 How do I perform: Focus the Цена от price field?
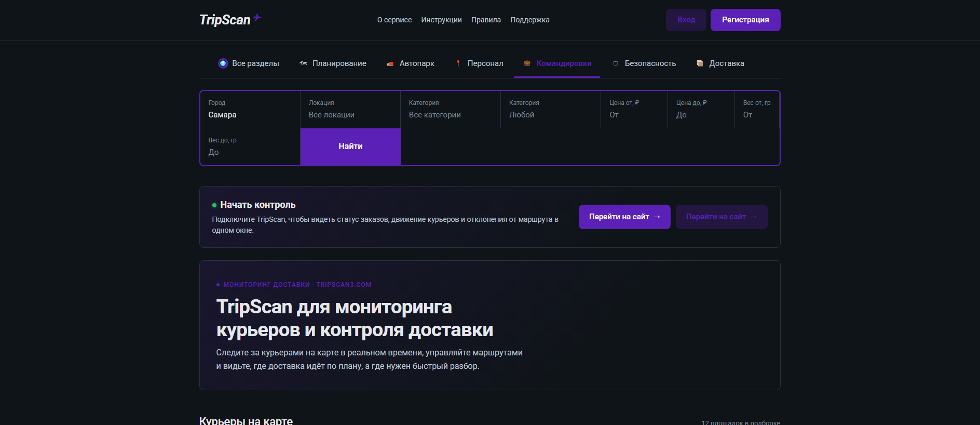point(634,110)
